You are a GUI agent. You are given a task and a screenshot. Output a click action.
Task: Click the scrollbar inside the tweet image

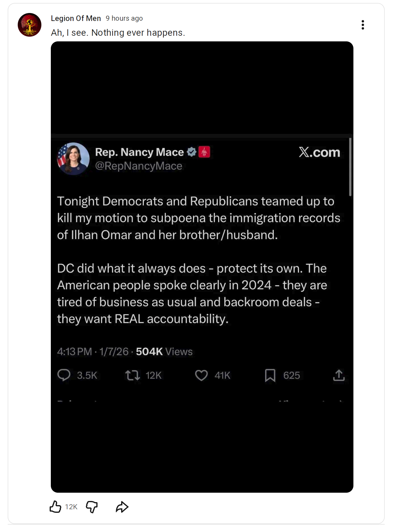tap(350, 167)
